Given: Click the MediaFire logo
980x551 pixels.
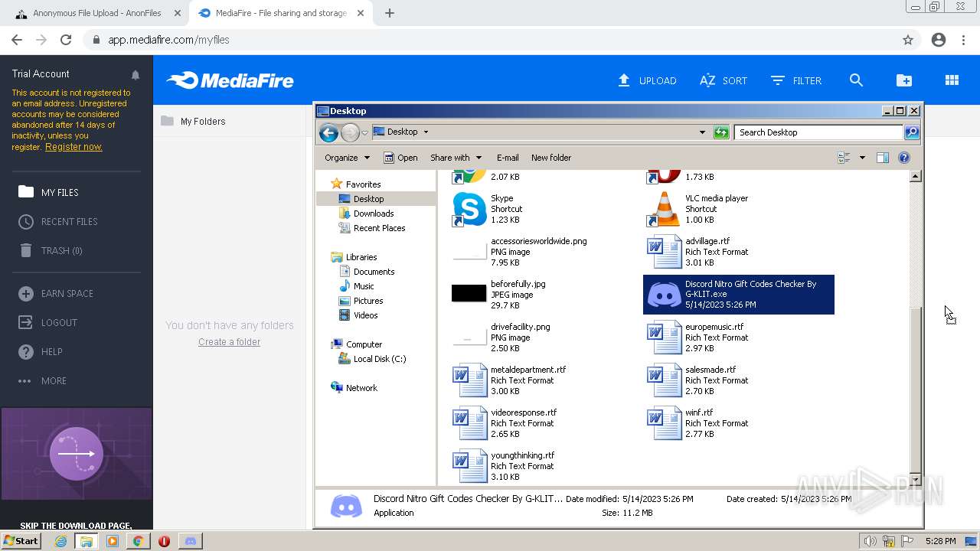Looking at the screenshot, I should click(x=230, y=80).
